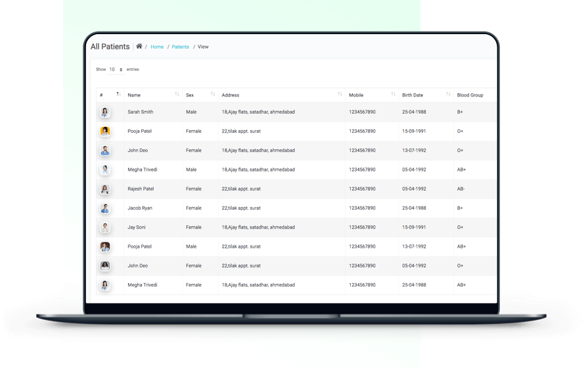This screenshot has height=368, width=588.
Task: Go to Patients breadcrumb link
Action: click(x=180, y=47)
